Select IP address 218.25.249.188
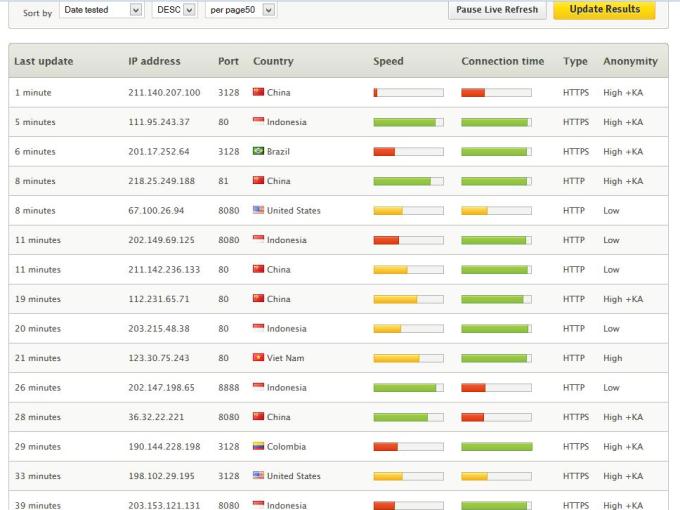 click(161, 181)
